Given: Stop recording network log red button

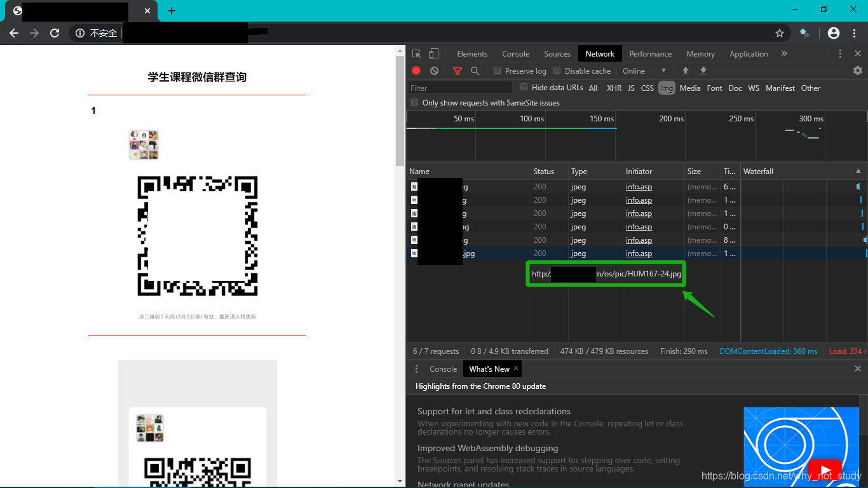Looking at the screenshot, I should pos(416,71).
